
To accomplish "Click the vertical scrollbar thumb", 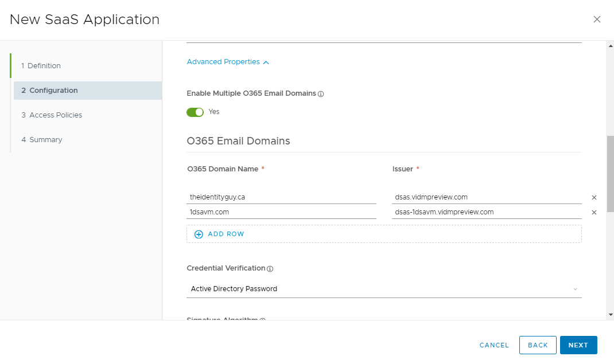I will pyautogui.click(x=610, y=161).
